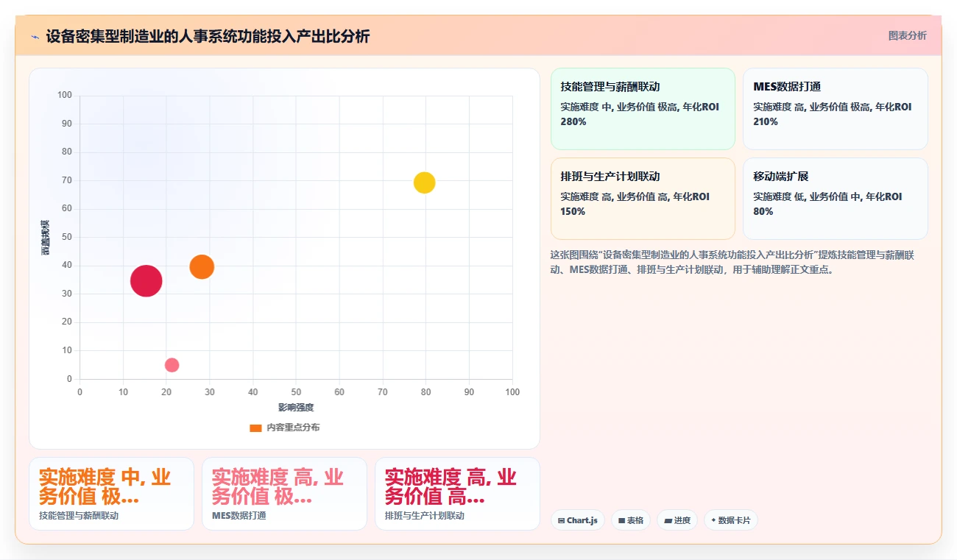Click the y-axis tick label 100
Viewport: 957px width, 560px height.
pos(65,95)
